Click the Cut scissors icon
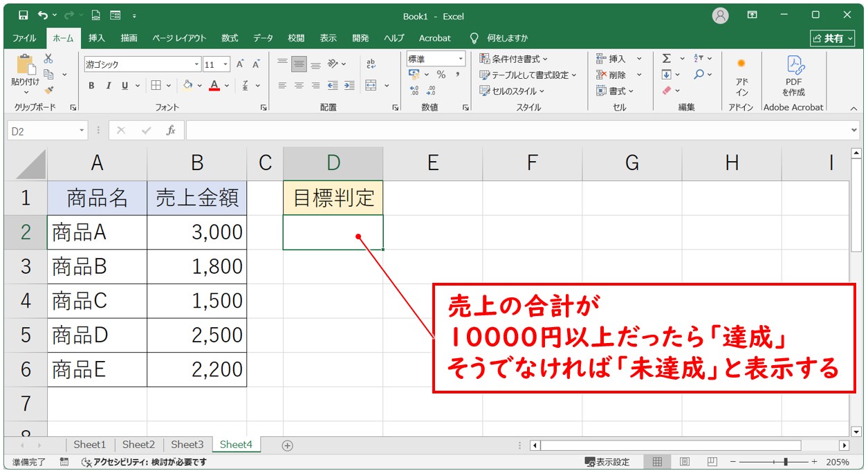Screen dimensions: 868x473 click(x=48, y=59)
